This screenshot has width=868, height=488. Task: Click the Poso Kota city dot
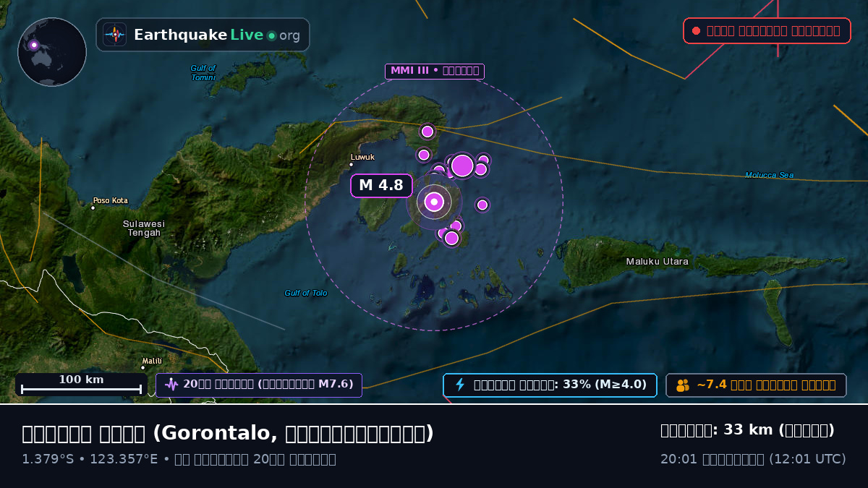(x=93, y=207)
